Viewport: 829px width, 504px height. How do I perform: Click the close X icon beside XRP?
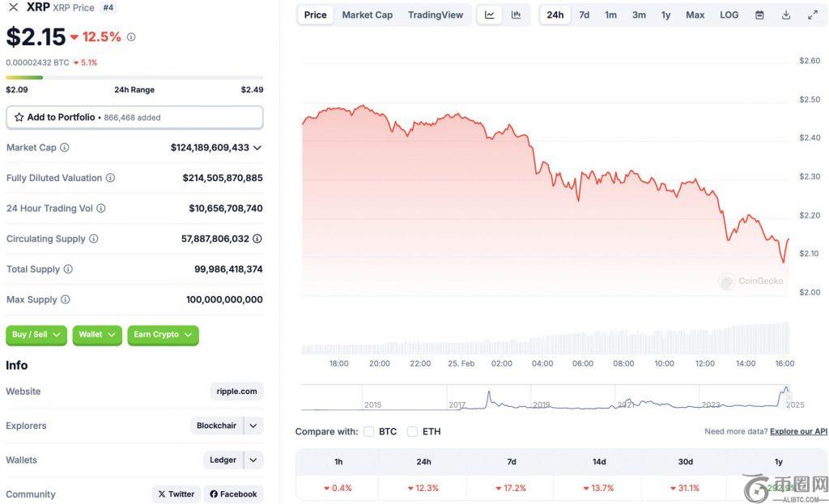coord(13,7)
